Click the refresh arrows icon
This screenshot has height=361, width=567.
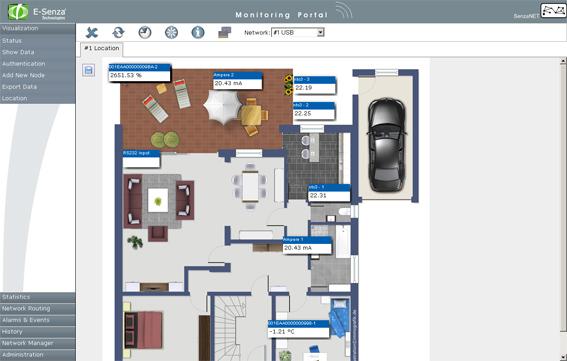[118, 33]
